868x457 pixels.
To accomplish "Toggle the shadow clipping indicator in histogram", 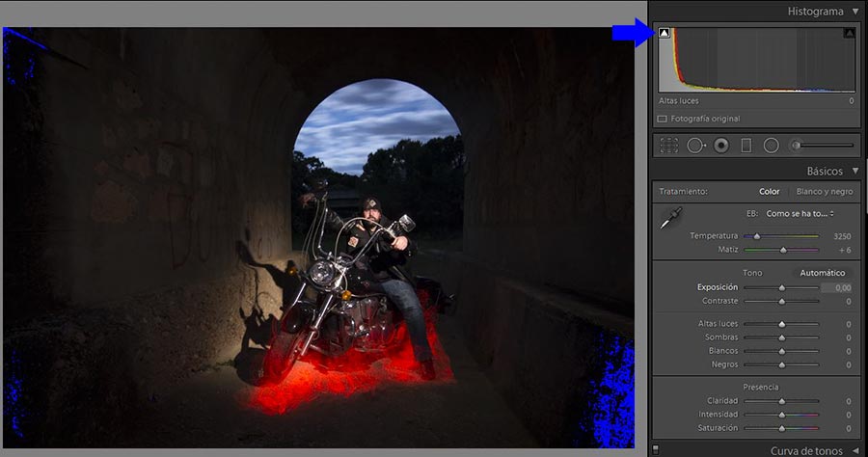I will coord(664,33).
